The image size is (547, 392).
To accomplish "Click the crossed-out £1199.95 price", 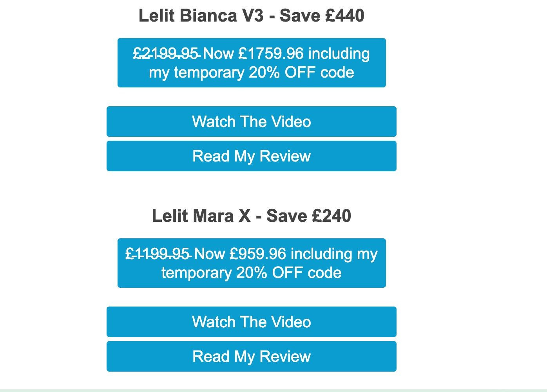I will click(158, 254).
